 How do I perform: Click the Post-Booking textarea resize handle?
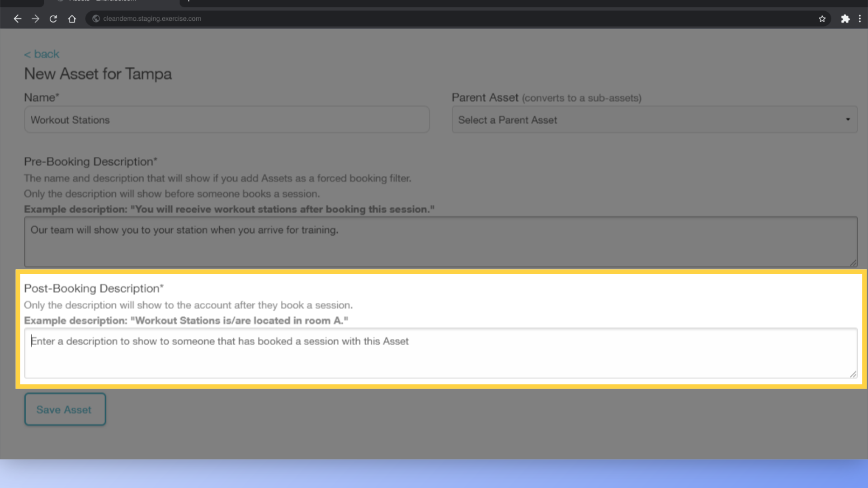[x=854, y=374]
